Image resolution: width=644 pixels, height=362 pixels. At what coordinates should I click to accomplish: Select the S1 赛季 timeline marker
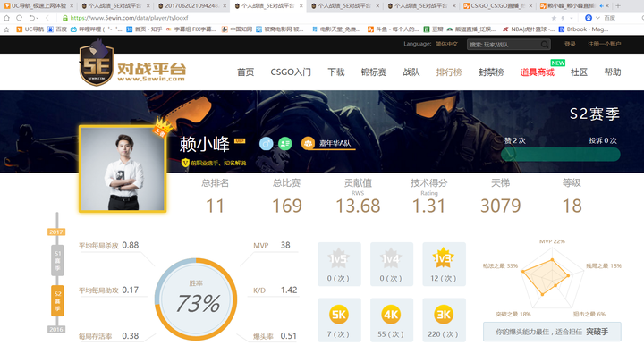[x=57, y=260]
